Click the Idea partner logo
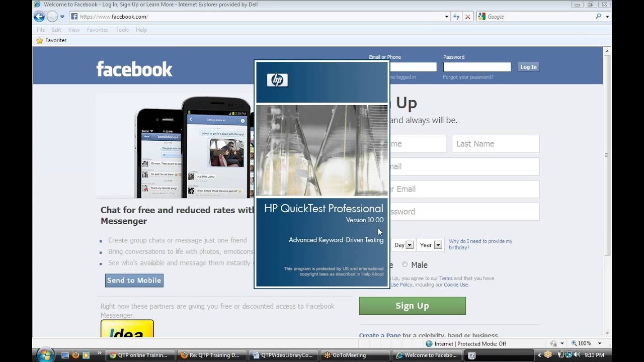This screenshot has height=362, width=644. click(x=127, y=329)
